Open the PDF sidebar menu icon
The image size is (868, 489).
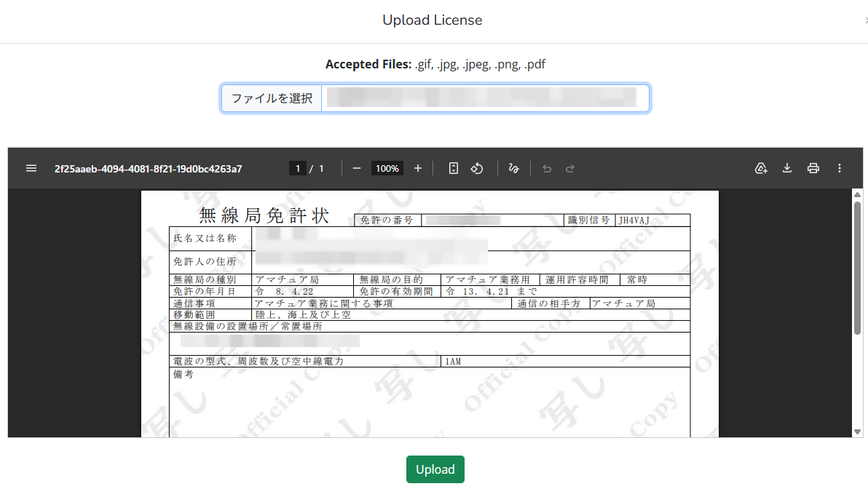pos(31,168)
